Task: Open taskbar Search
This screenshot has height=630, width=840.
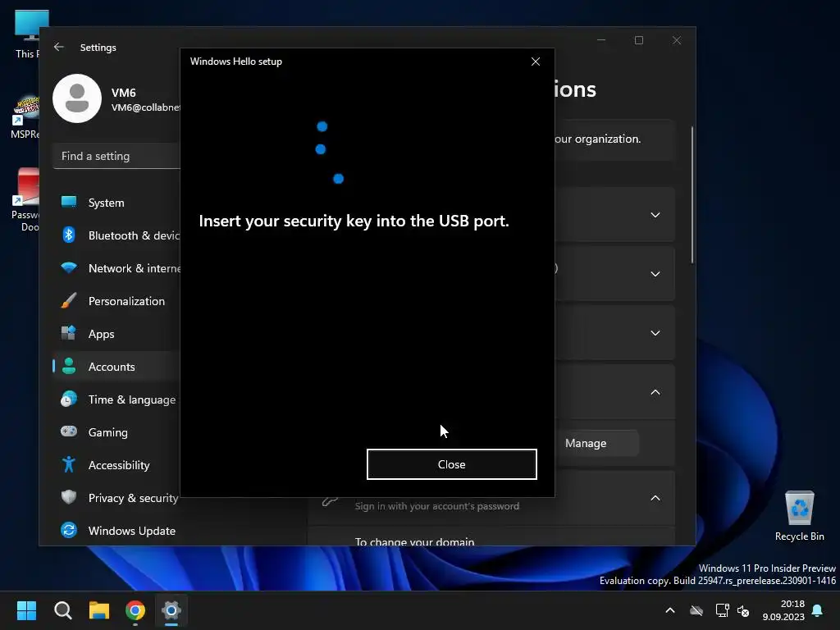Action: (62, 610)
